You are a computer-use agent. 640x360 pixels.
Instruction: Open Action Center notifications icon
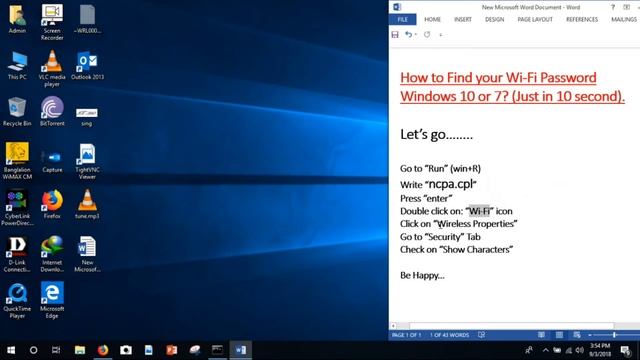tap(625, 350)
